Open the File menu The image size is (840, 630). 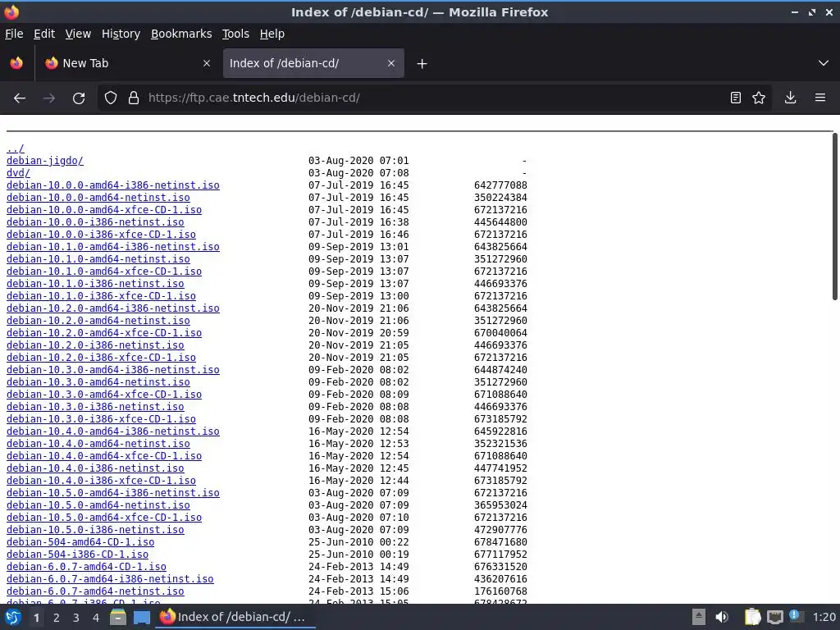14,34
